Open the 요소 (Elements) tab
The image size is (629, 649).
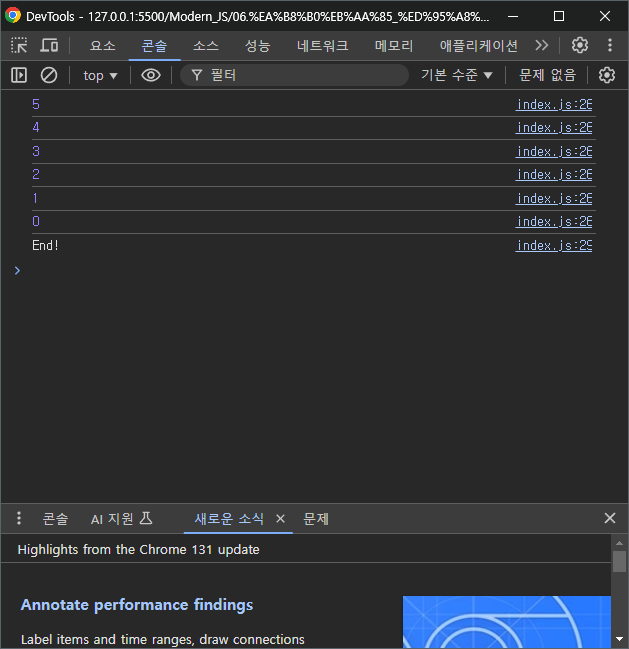tap(103, 46)
